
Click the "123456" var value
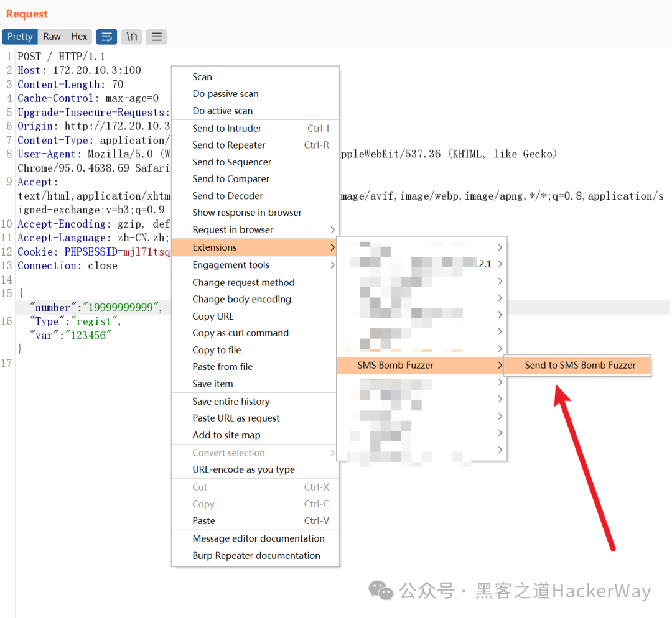(88, 335)
